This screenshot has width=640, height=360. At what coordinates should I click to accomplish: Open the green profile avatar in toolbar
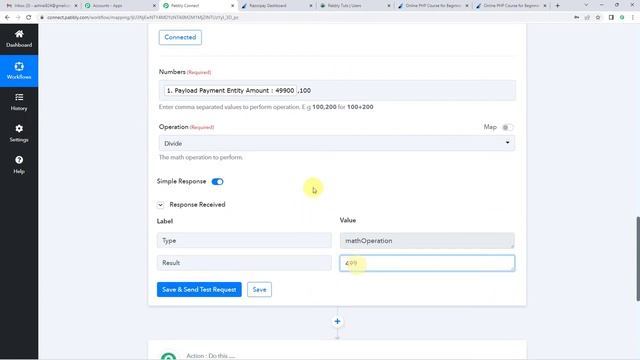[622, 18]
